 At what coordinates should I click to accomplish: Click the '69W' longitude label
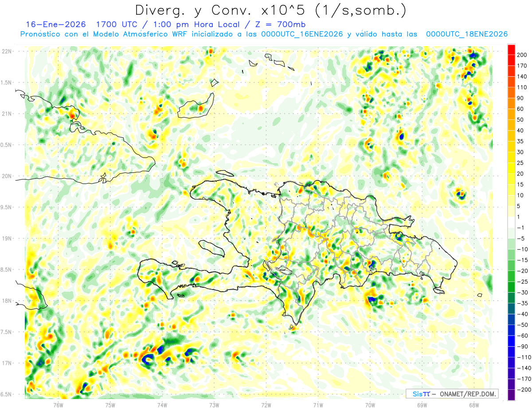coord(422,405)
